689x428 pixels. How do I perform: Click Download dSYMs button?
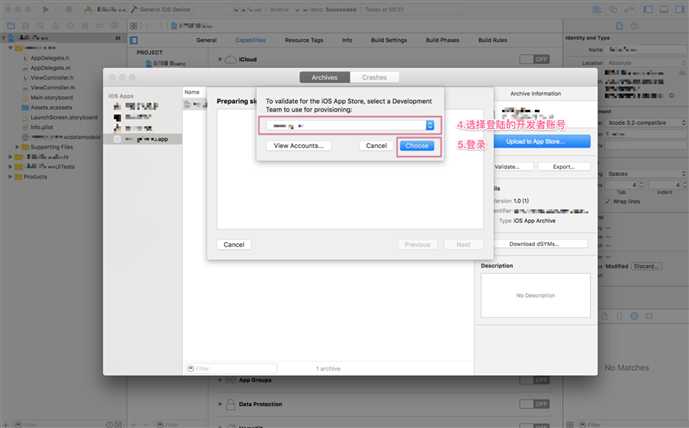point(534,244)
